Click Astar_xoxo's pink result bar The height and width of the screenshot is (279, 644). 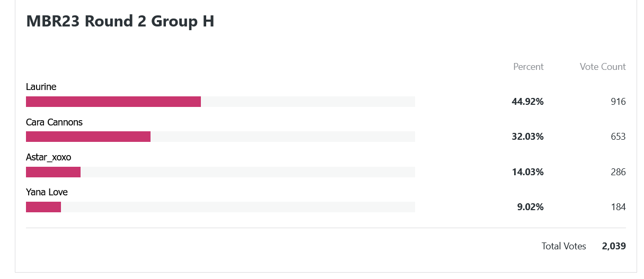click(x=53, y=172)
